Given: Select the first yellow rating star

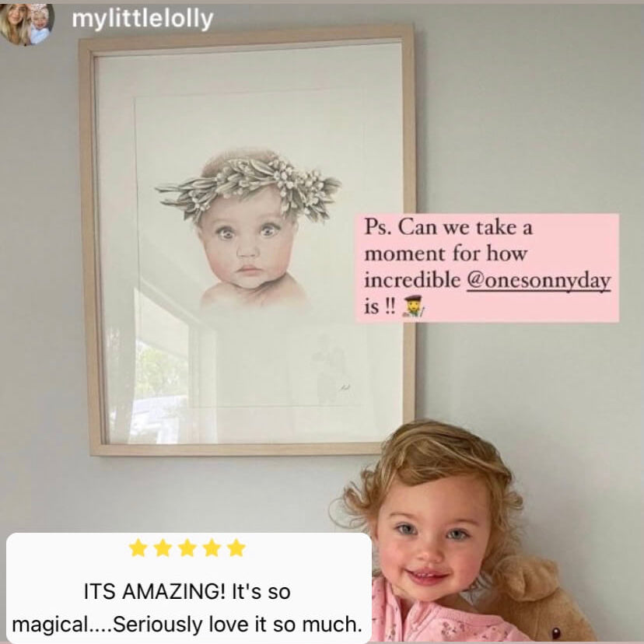Looking at the screenshot, I should [138, 548].
